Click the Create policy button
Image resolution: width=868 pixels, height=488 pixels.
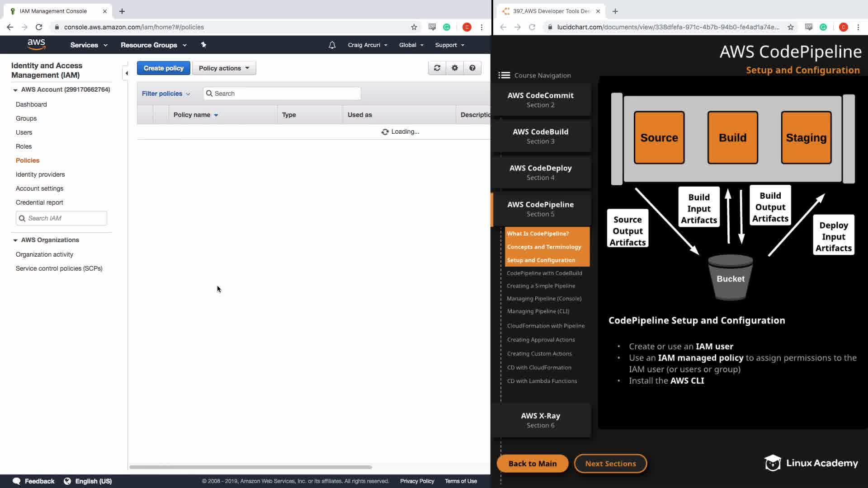[x=163, y=68]
